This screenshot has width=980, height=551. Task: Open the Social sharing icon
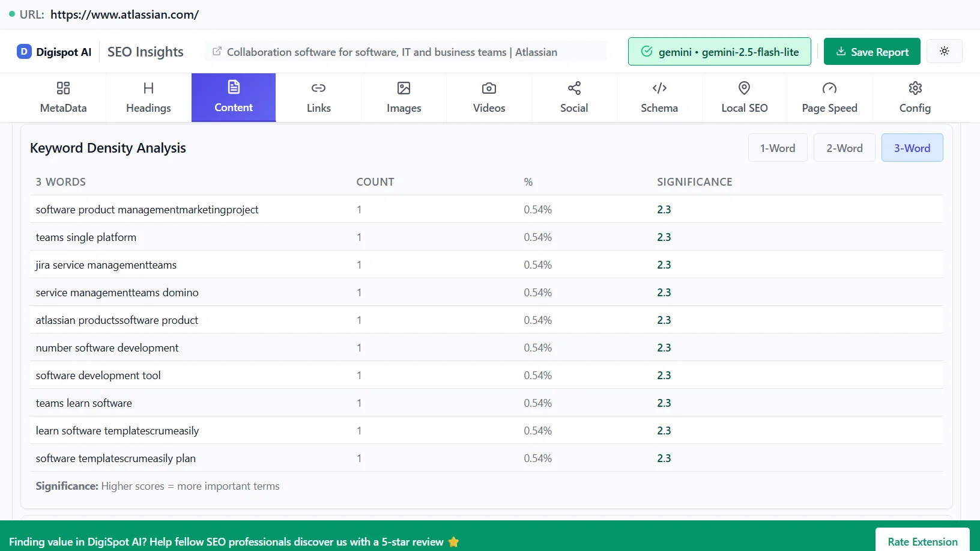[574, 88]
